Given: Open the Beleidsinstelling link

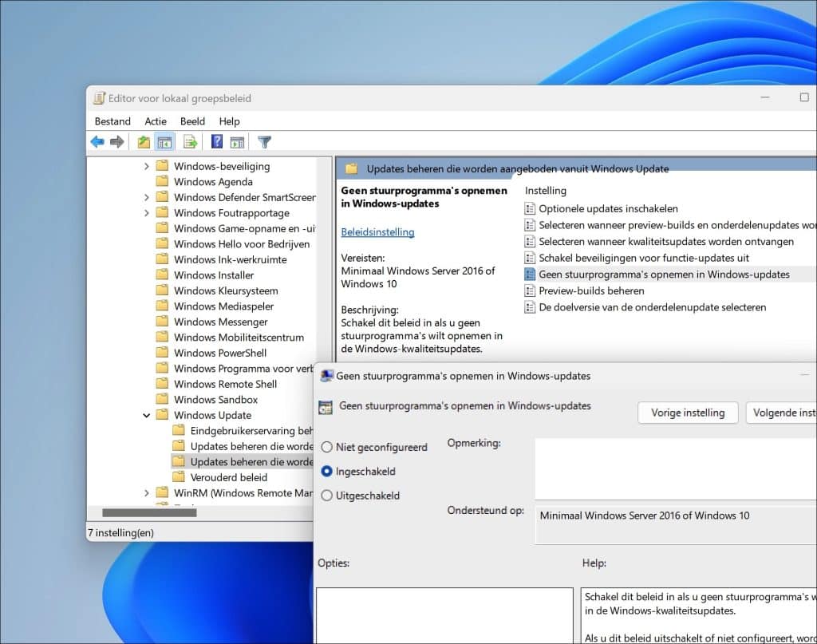Looking at the screenshot, I should point(377,232).
